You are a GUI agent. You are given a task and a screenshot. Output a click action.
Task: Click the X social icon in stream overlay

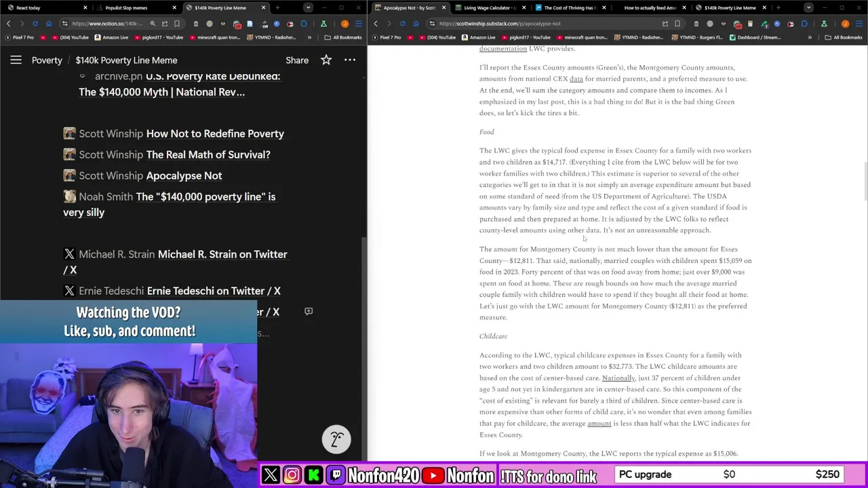(x=271, y=474)
